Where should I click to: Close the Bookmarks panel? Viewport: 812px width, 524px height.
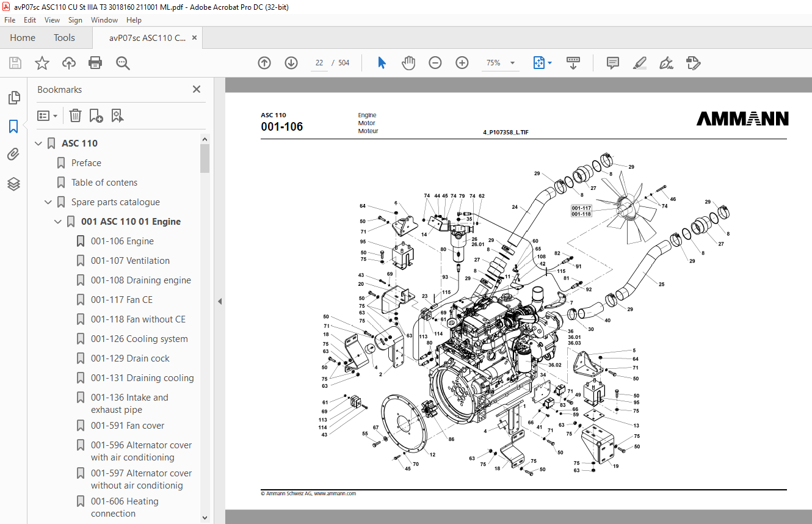coord(197,89)
